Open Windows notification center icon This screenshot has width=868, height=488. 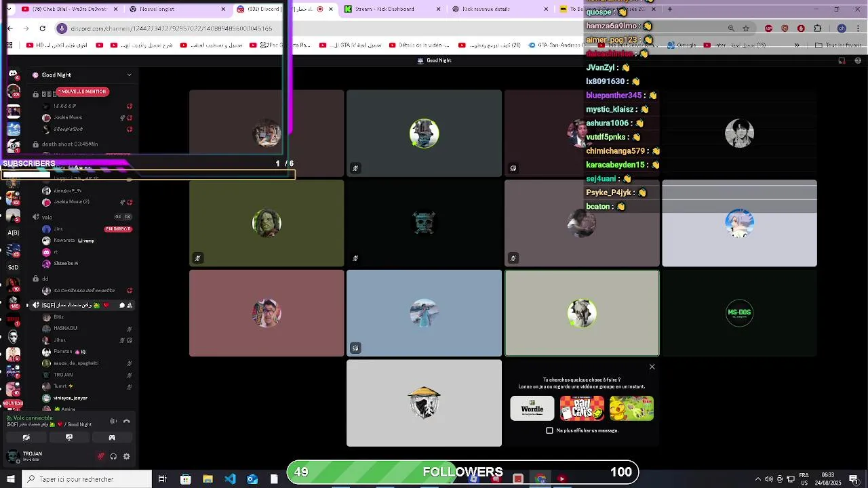coord(853,479)
